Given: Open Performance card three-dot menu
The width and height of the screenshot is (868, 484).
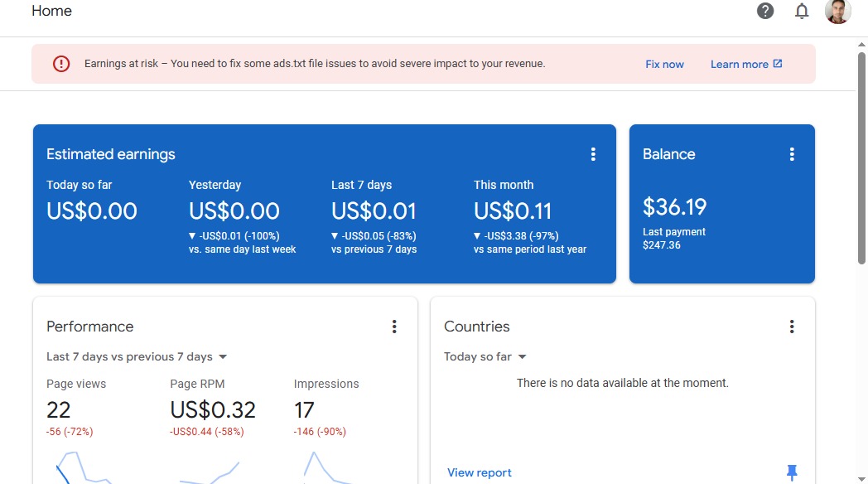Looking at the screenshot, I should (x=394, y=327).
